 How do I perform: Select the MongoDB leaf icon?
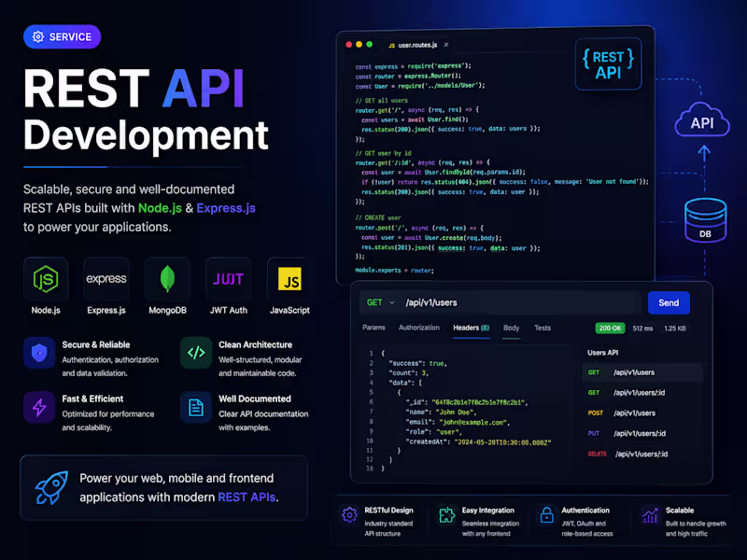coord(167,278)
